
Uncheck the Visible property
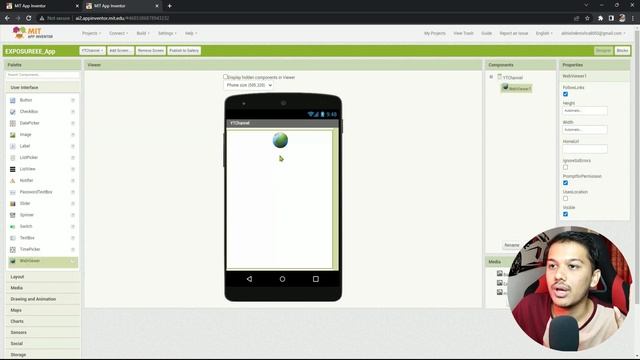pyautogui.click(x=565, y=214)
